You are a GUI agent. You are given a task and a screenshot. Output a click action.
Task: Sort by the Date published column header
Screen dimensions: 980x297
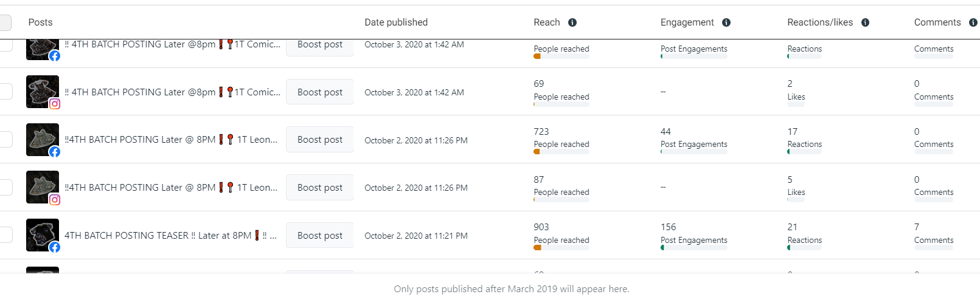point(396,22)
